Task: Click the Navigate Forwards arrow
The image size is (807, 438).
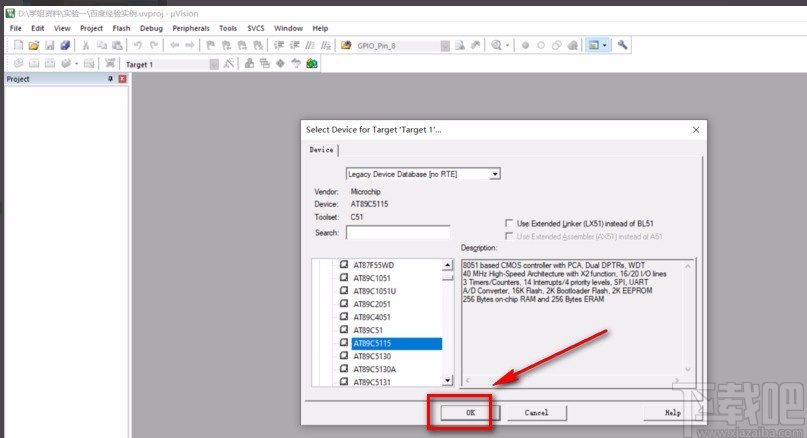Action: pyautogui.click(x=190, y=45)
